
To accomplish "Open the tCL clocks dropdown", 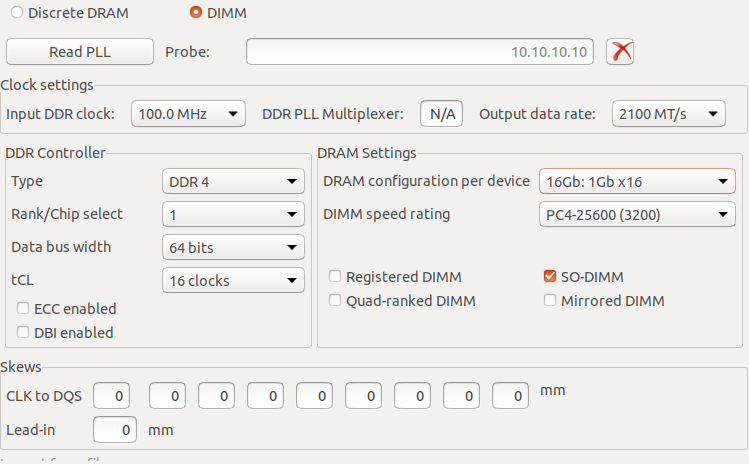I will (x=232, y=280).
